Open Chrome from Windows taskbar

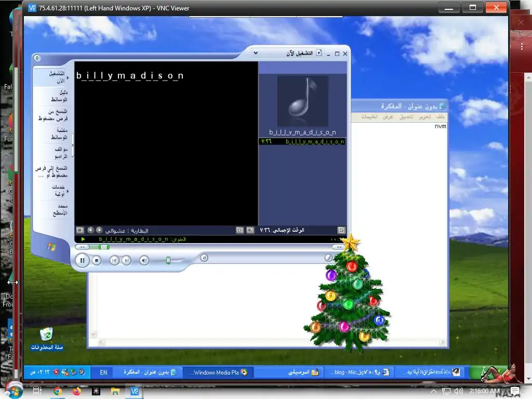[58, 391]
